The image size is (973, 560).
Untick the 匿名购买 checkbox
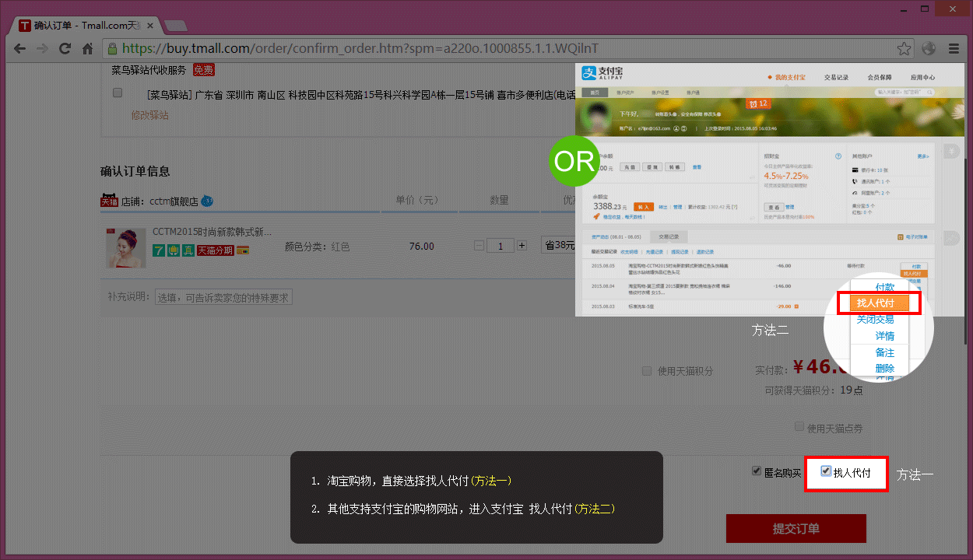757,471
